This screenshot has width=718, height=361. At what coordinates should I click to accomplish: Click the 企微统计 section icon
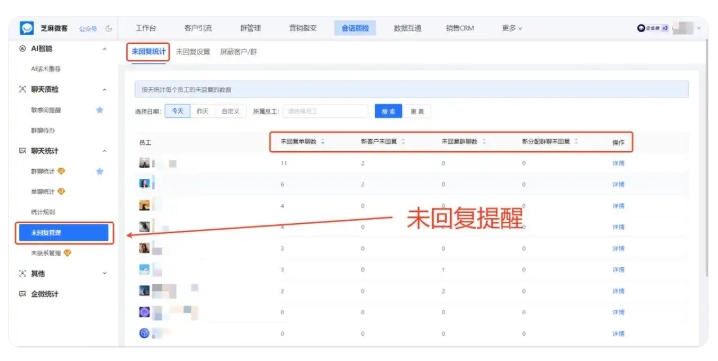click(x=22, y=294)
